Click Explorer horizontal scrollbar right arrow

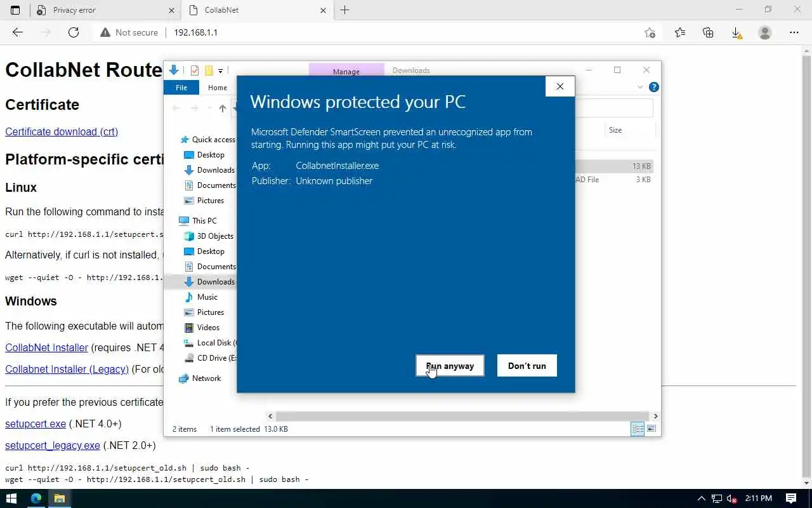click(x=655, y=416)
